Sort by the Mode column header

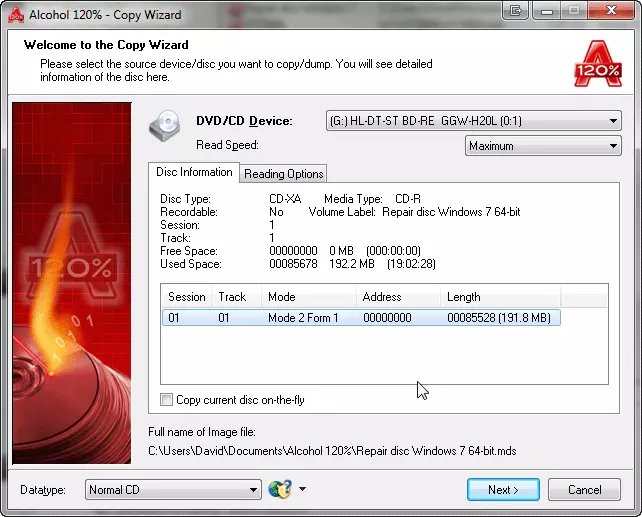(x=308, y=297)
